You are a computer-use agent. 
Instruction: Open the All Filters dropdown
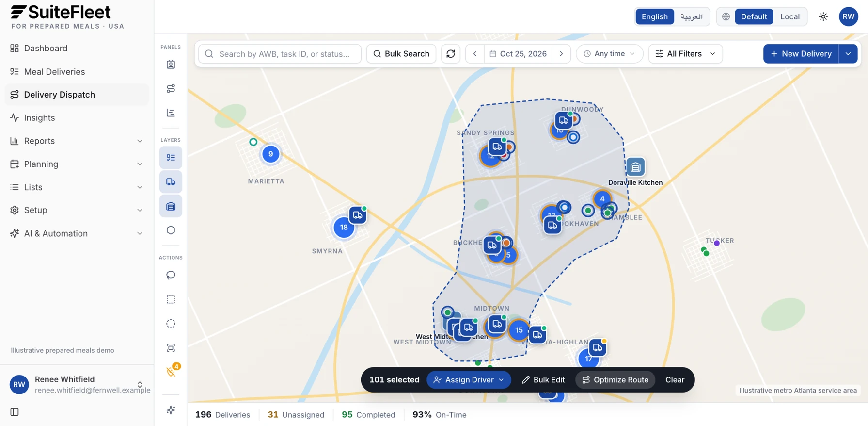(x=685, y=54)
